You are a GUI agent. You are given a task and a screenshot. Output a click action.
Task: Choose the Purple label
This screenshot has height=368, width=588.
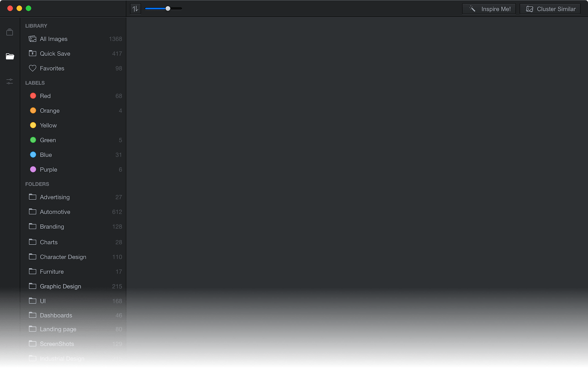tap(49, 170)
